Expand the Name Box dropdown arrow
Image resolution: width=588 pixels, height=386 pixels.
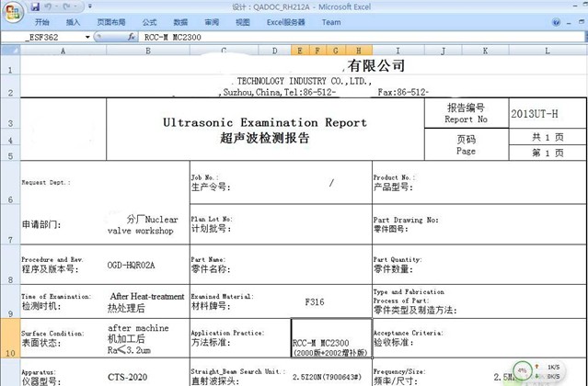coord(86,38)
